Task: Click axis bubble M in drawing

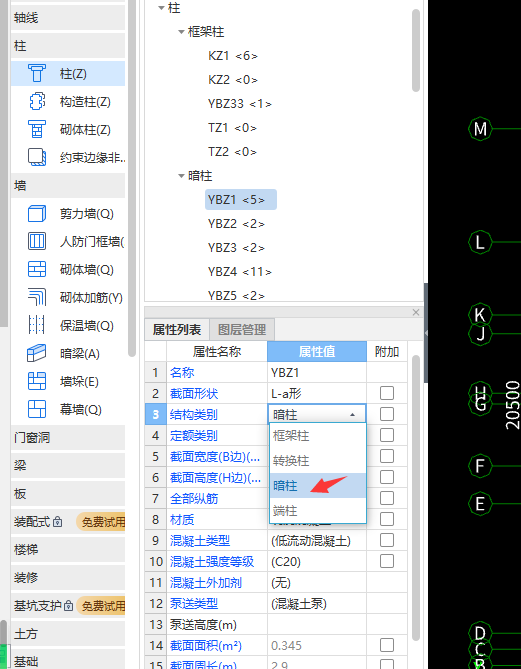Action: (x=480, y=128)
